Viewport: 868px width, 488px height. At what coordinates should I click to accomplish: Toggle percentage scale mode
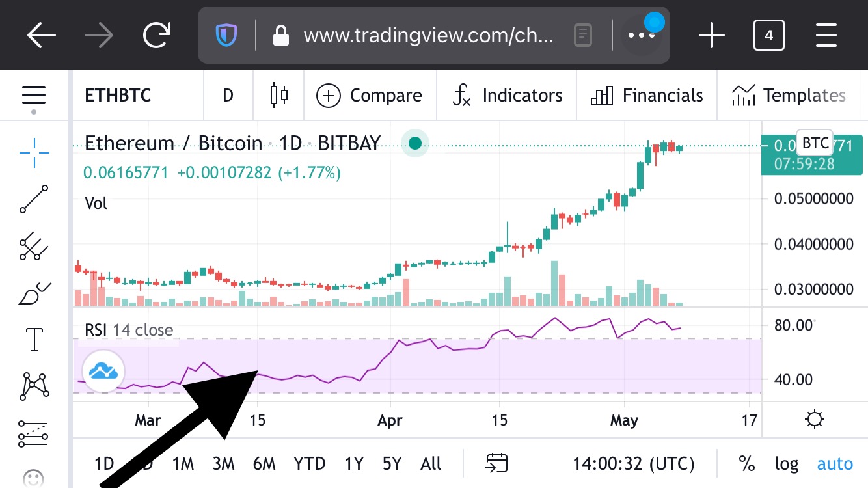(746, 463)
